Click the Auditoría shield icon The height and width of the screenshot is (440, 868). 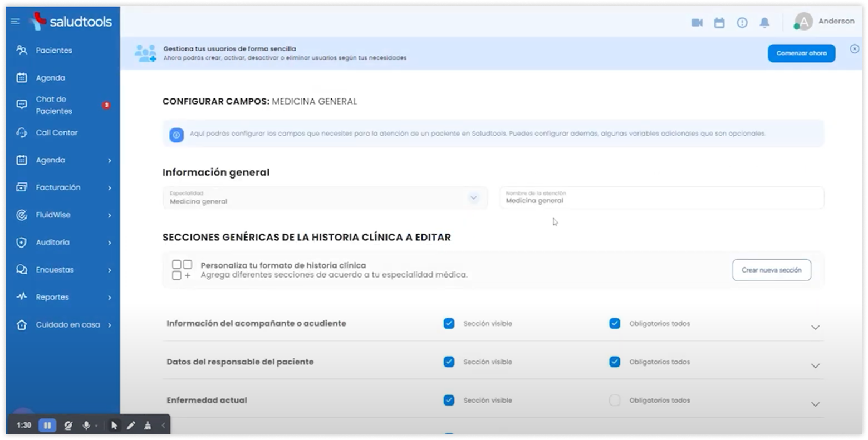[22, 243]
